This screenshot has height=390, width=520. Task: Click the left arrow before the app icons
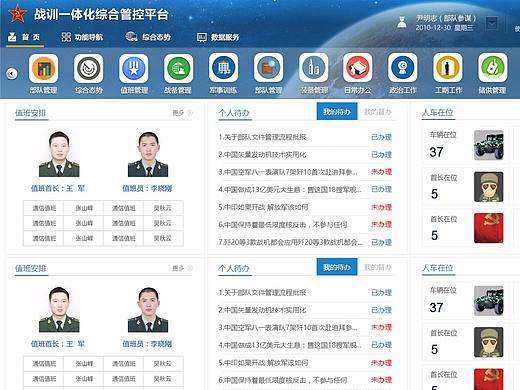(x=12, y=73)
